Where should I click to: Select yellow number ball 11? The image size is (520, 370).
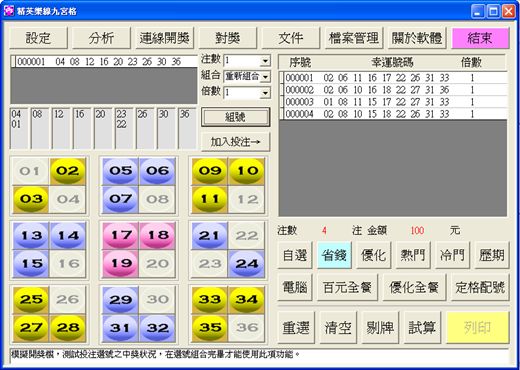(210, 199)
